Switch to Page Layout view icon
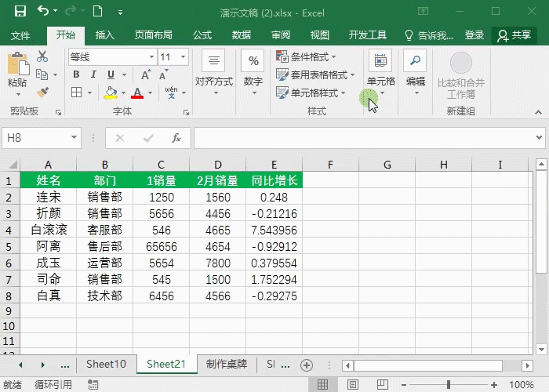Screen dimensions: 549x392 click(353, 384)
